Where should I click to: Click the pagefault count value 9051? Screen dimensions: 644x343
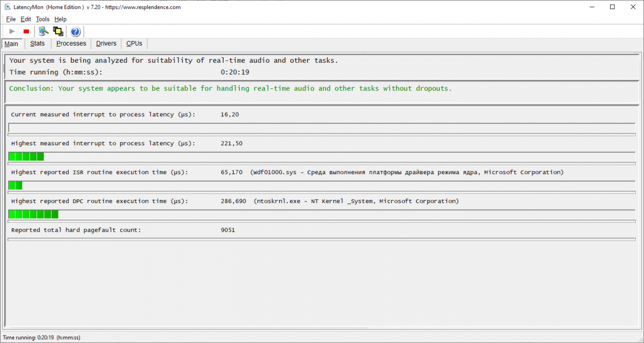[x=228, y=230]
